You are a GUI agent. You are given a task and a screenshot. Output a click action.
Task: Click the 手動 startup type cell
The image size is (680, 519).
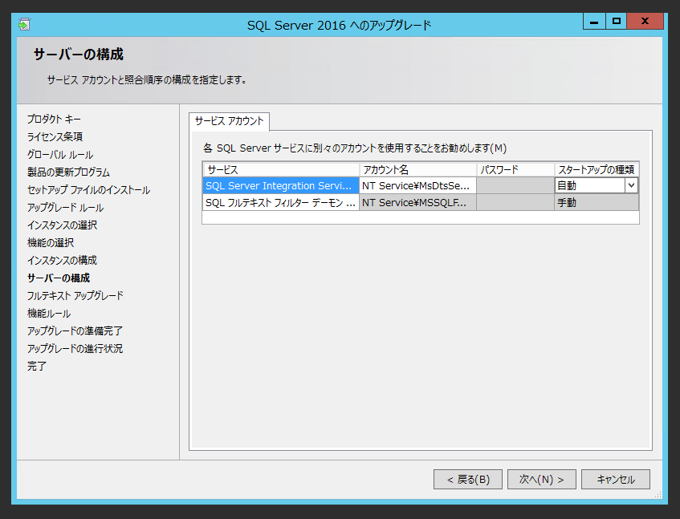[596, 202]
